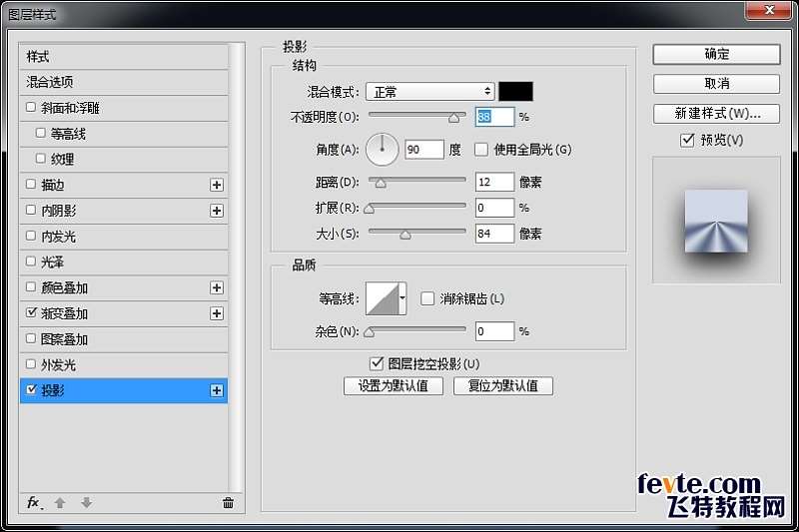Enable the 内发光 checkbox

pyautogui.click(x=31, y=236)
